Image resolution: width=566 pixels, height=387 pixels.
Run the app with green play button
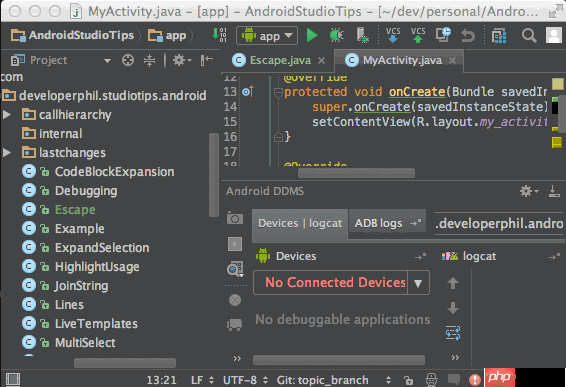coord(312,35)
